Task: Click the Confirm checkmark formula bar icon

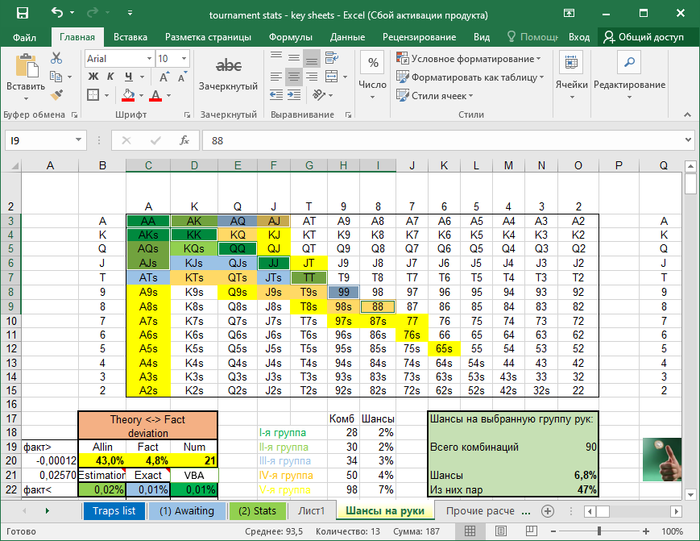Action: (x=156, y=141)
